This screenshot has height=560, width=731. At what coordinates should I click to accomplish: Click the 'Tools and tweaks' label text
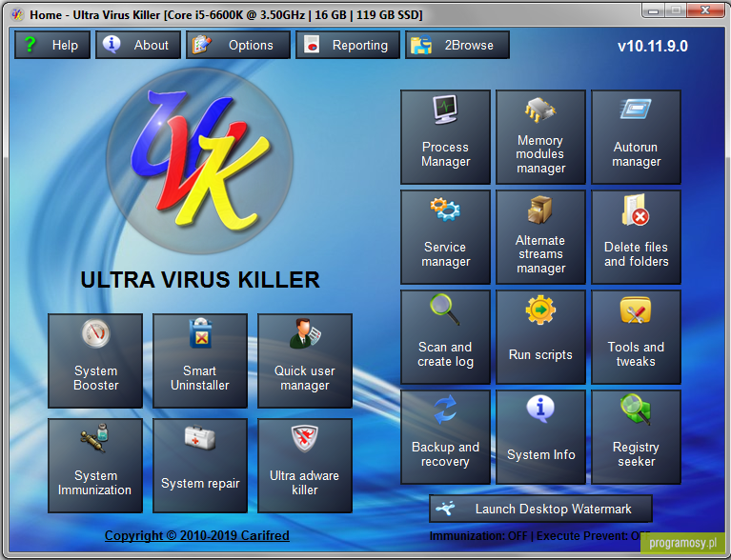[636, 354]
